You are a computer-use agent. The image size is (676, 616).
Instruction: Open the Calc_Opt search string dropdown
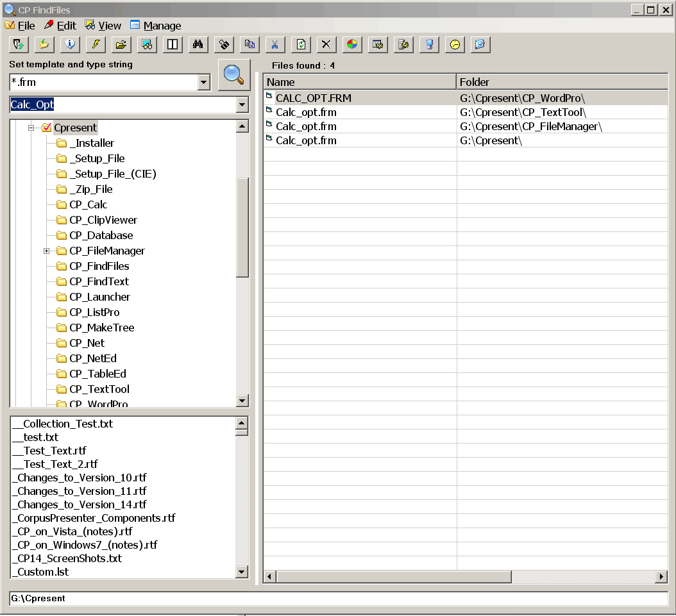click(242, 104)
